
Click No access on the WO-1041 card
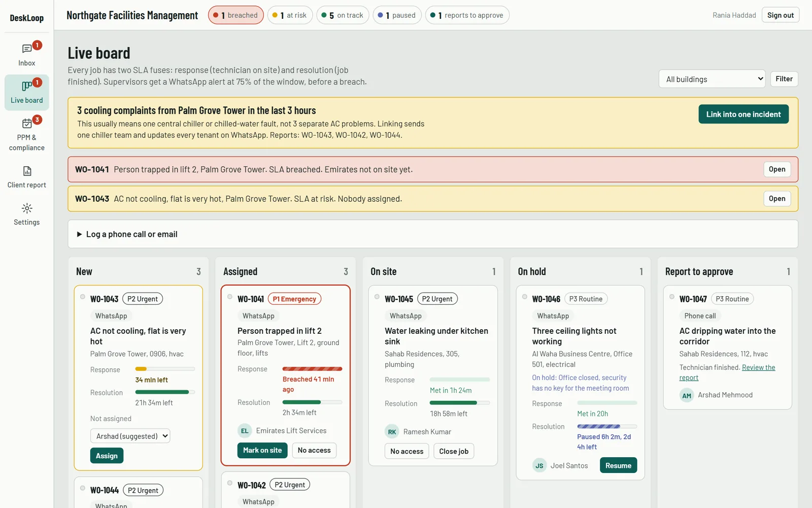314,450
